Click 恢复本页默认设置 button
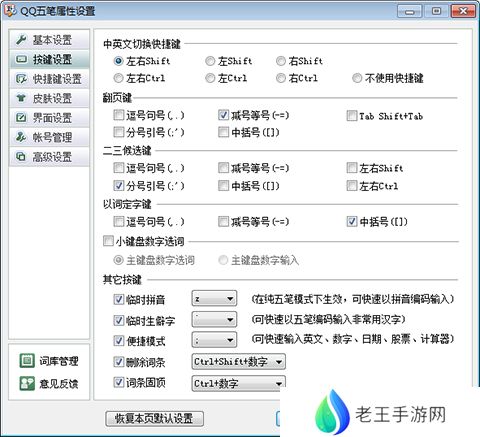Image resolution: width=480 pixels, height=437 pixels. [x=154, y=418]
